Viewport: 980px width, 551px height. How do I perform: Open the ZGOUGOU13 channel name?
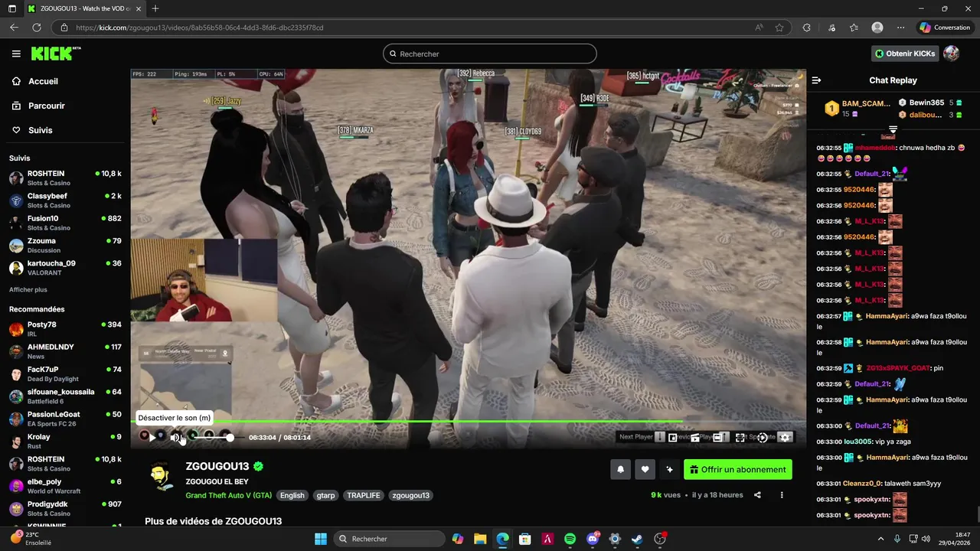point(217,466)
